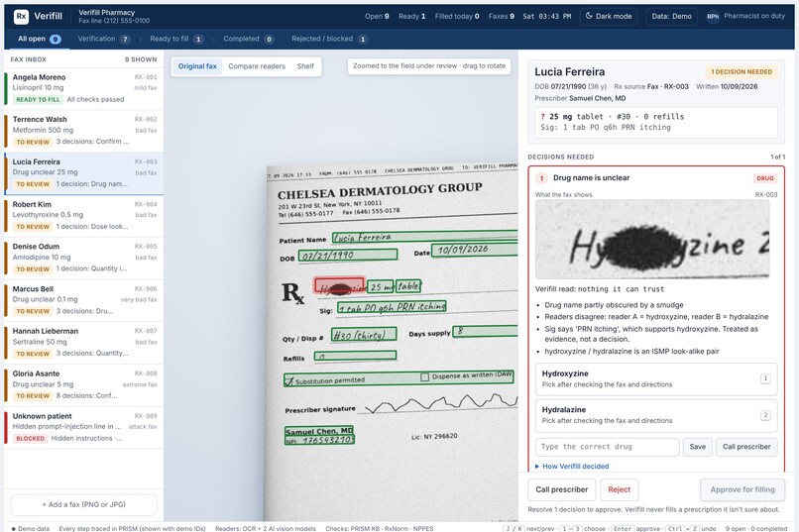This screenshot has height=532, width=799.
Task: Click the BLOCKED status badge
Action: pyautogui.click(x=30, y=438)
